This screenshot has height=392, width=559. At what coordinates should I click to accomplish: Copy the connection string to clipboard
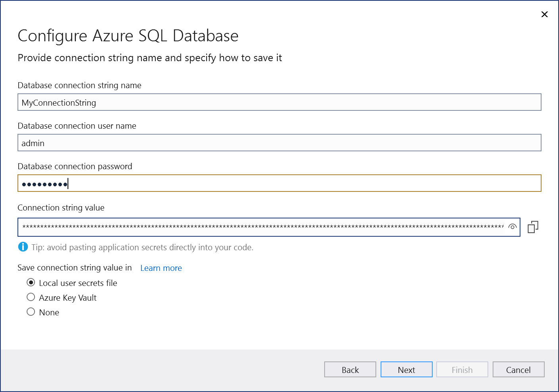point(533,226)
